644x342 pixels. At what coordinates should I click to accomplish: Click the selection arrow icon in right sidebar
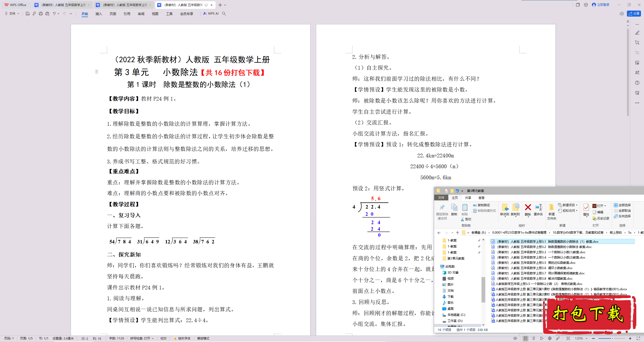(x=637, y=42)
